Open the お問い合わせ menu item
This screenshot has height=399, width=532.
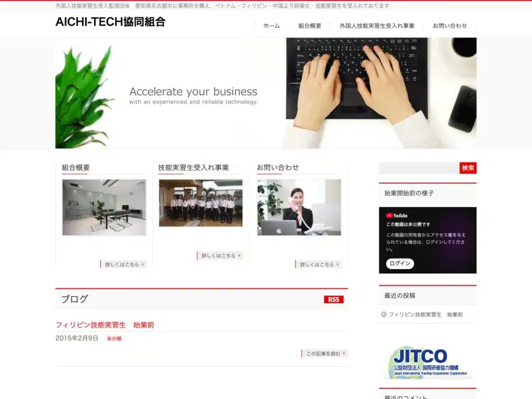pyautogui.click(x=449, y=26)
